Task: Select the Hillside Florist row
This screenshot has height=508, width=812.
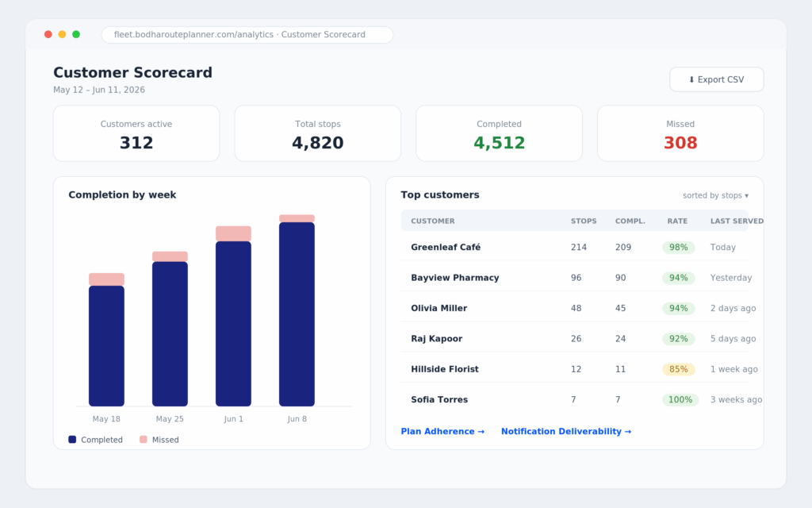Action: click(x=574, y=369)
